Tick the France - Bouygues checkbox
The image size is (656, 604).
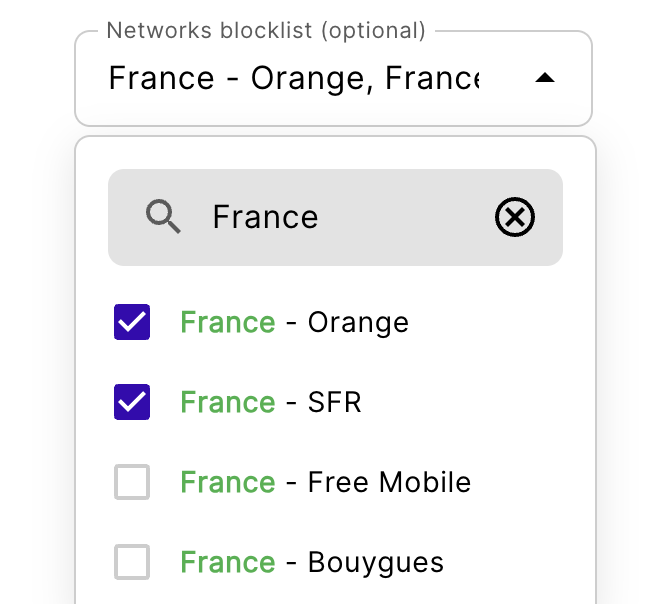pyautogui.click(x=132, y=562)
